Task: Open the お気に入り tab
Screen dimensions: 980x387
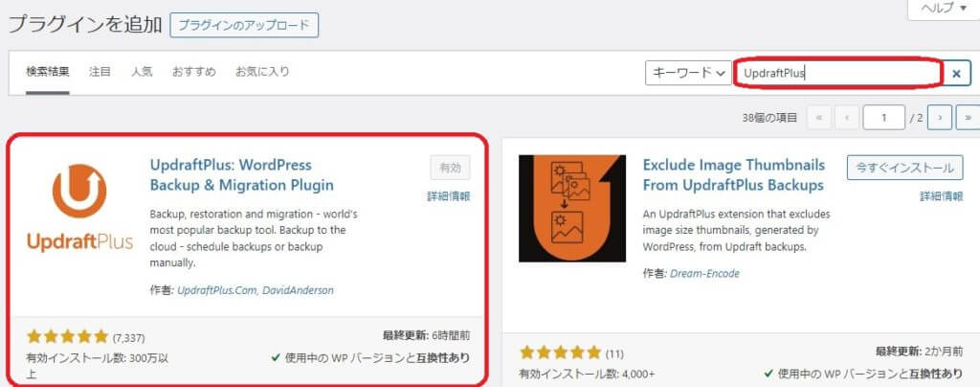Action: (x=262, y=71)
